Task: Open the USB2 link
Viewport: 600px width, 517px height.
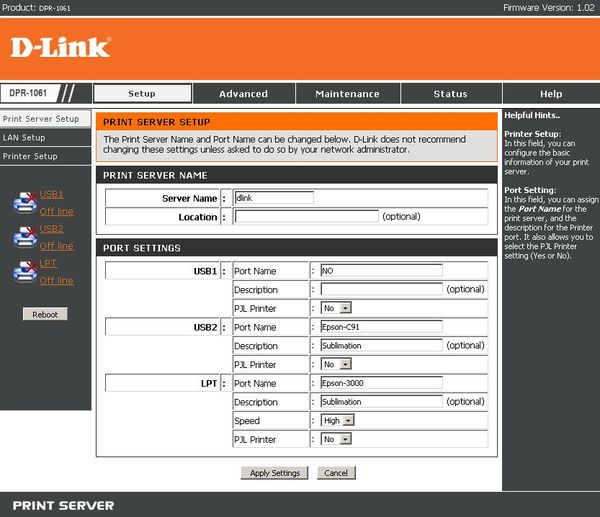Action: pyautogui.click(x=51, y=229)
